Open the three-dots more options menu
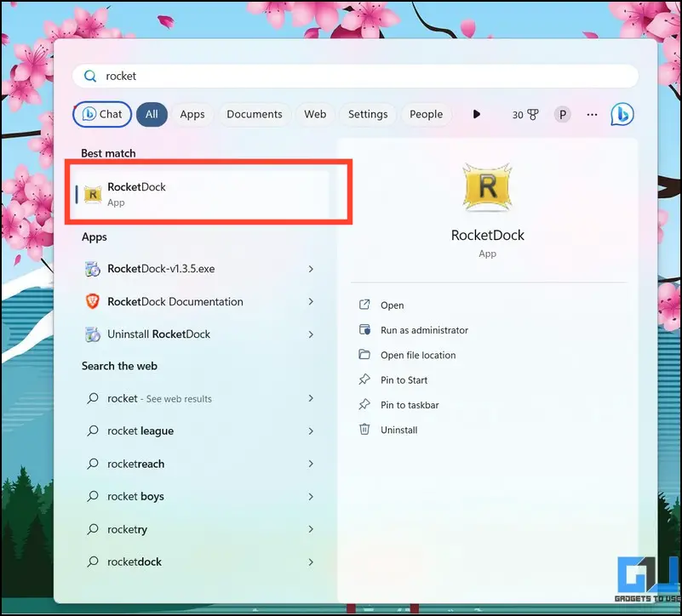The width and height of the screenshot is (682, 616). point(592,115)
